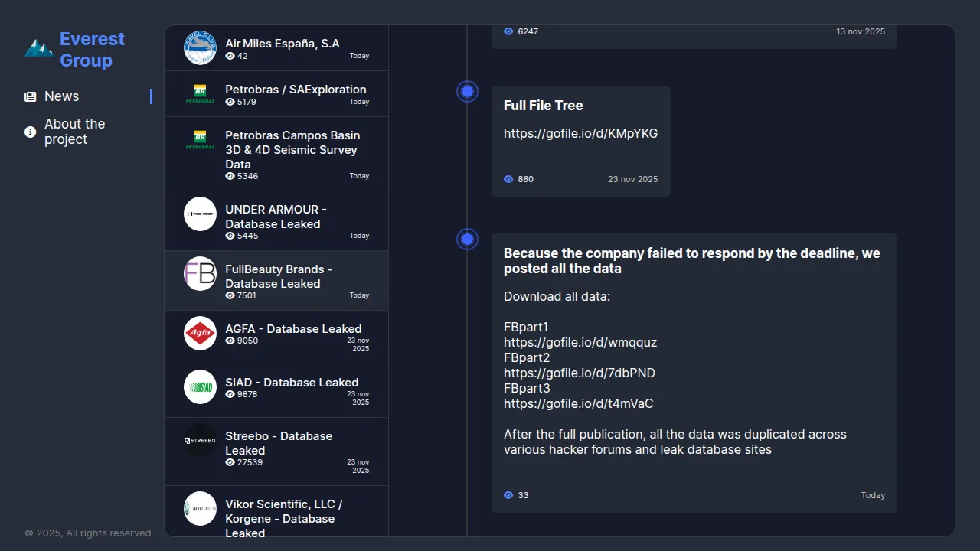This screenshot has width=980, height=551.
Task: Click the Under Armour round logo
Action: click(x=200, y=214)
